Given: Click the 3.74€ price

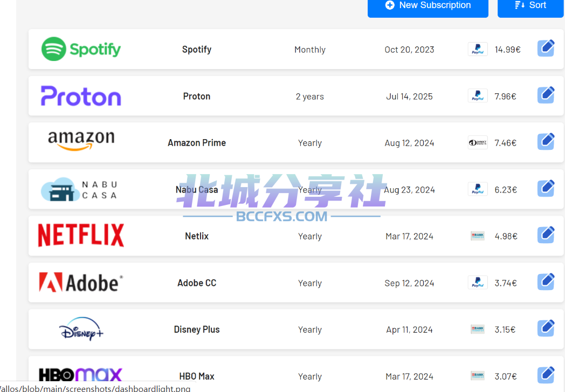Looking at the screenshot, I should point(506,283).
